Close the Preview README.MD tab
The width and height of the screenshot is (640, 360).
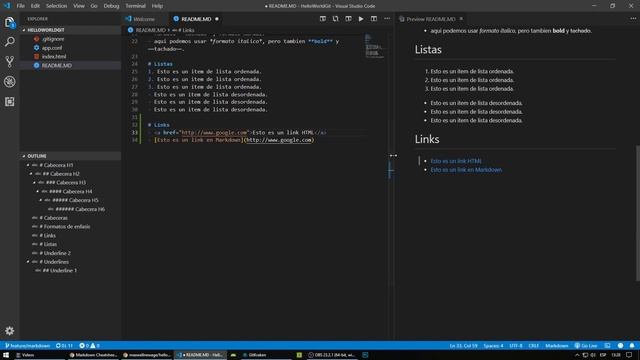tap(461, 19)
